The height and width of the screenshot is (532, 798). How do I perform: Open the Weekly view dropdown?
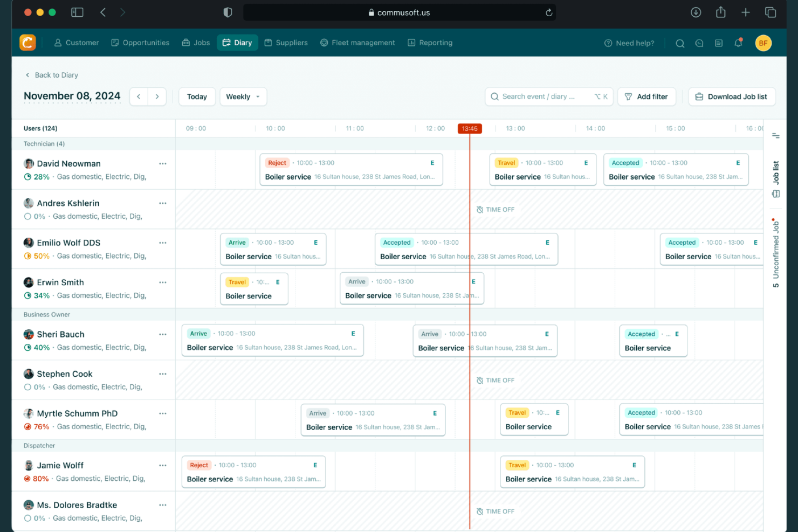[x=243, y=96]
